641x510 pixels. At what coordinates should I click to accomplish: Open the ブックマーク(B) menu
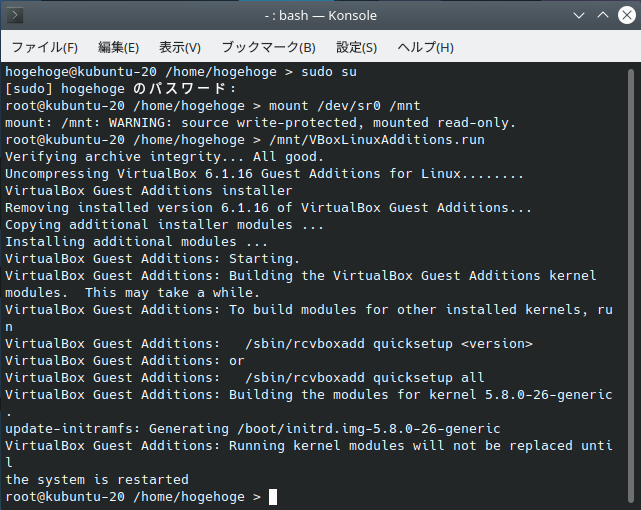(x=269, y=47)
